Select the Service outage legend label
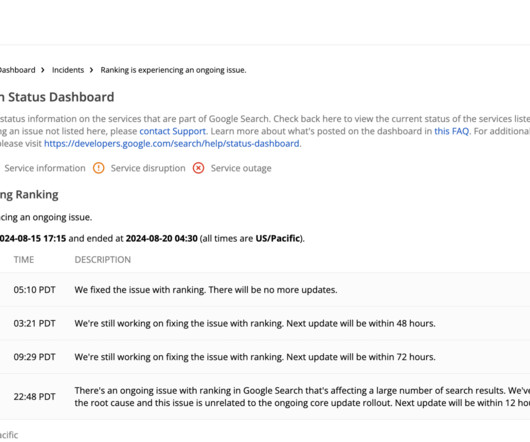Screen dimensions: 530x442 coord(241,168)
